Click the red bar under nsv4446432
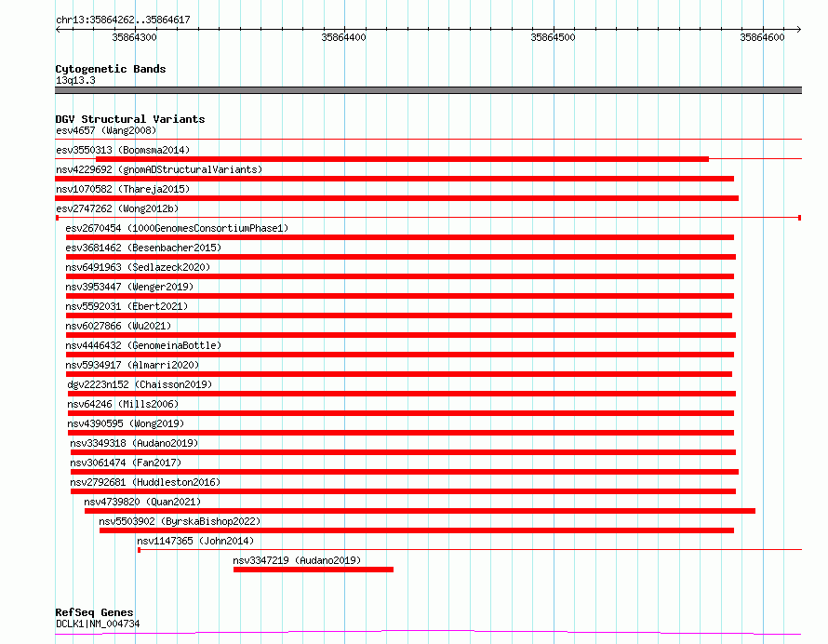Viewport: 828px width, 644px height. [x=400, y=355]
